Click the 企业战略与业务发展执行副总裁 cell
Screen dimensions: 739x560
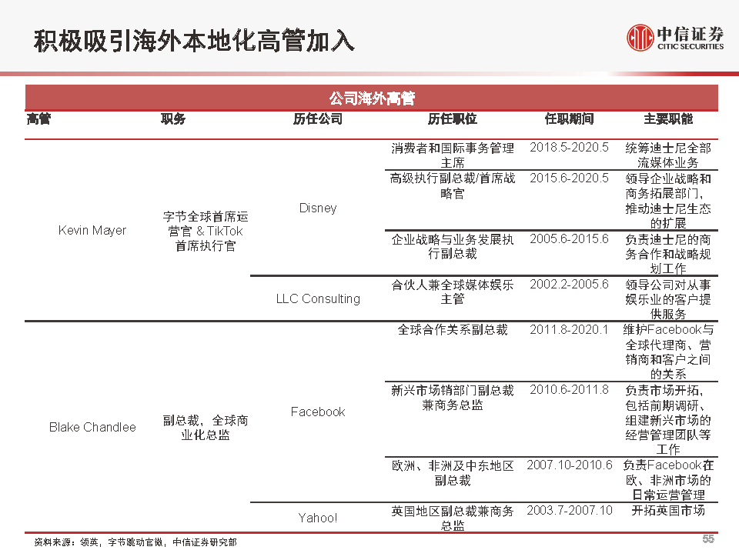pyautogui.click(x=453, y=246)
